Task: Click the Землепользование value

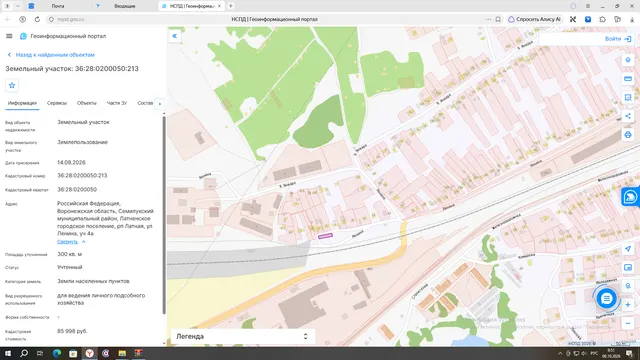Action: pos(82,142)
